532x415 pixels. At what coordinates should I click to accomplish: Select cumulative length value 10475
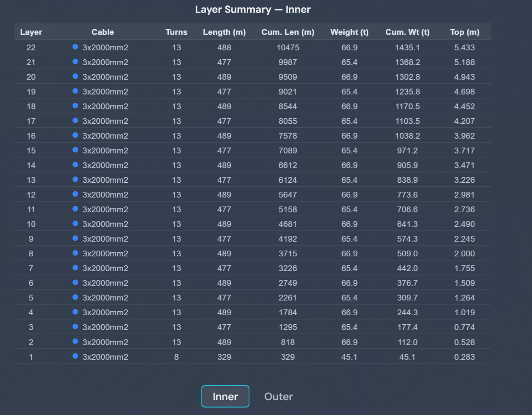pyautogui.click(x=288, y=48)
